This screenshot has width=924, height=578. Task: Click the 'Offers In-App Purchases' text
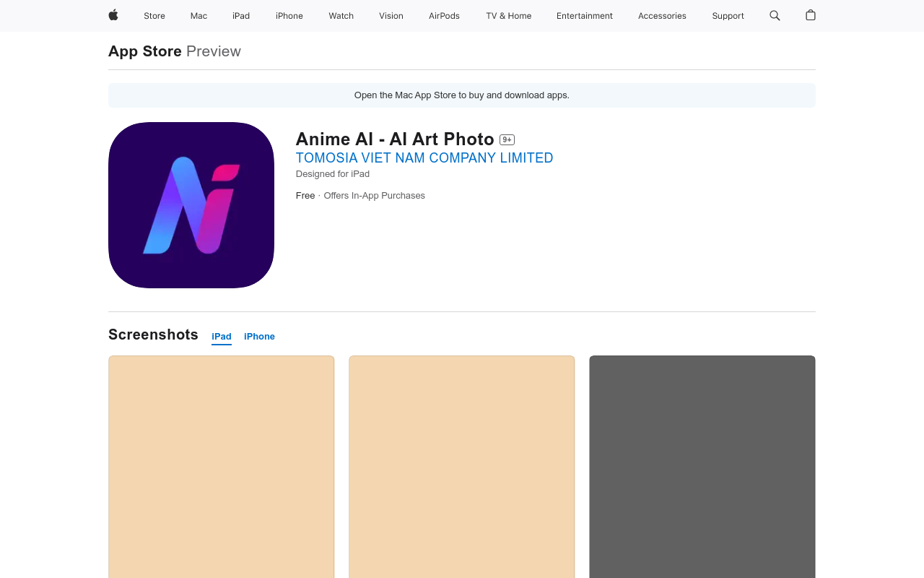[x=374, y=196]
